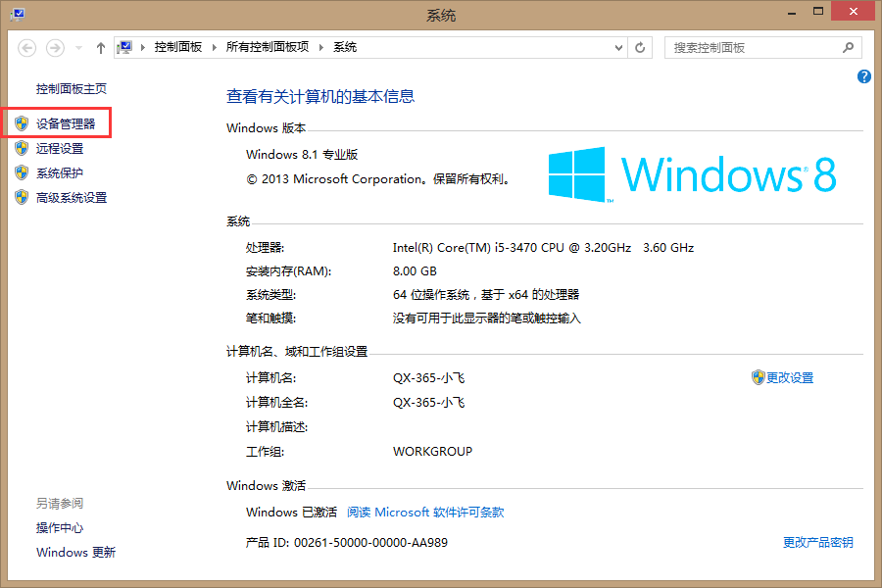Expand chevron before 控制面板 breadcrumb
The image size is (882, 588).
pyautogui.click(x=143, y=47)
